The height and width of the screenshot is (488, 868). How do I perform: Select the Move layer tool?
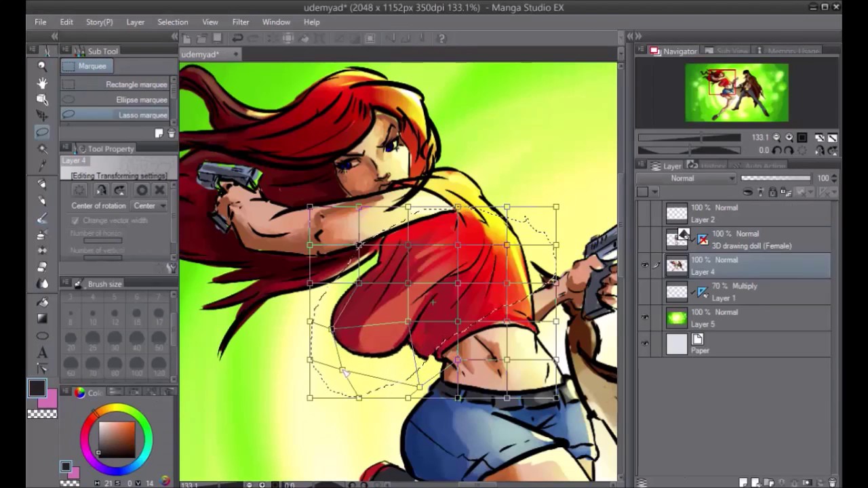(x=42, y=116)
